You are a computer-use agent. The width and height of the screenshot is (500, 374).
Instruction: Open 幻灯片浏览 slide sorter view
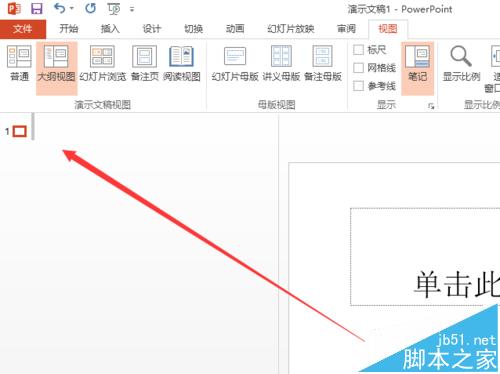pos(103,63)
